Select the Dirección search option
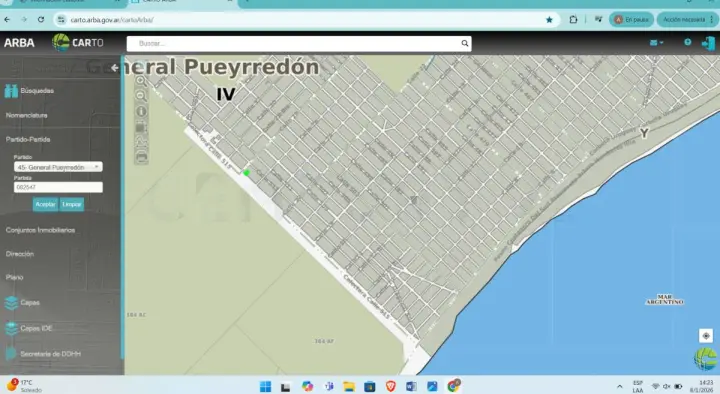Viewport: 720px width, 394px height. [x=20, y=254]
